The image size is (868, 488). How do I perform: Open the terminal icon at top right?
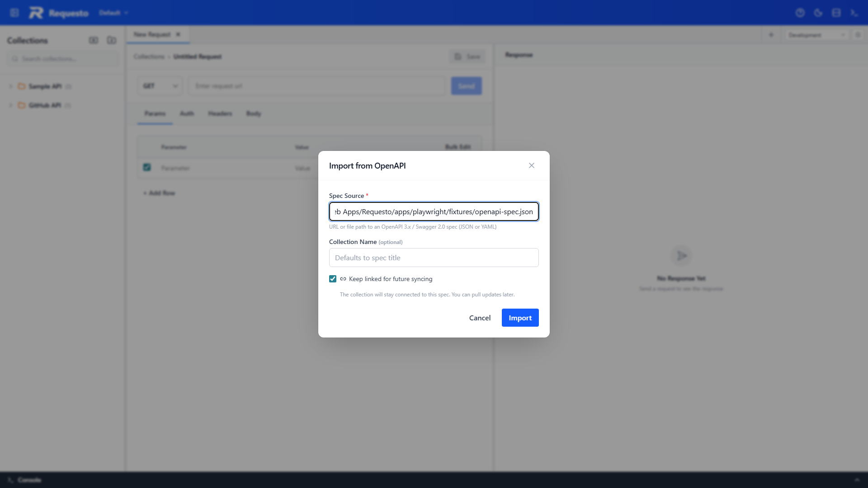[x=854, y=13]
